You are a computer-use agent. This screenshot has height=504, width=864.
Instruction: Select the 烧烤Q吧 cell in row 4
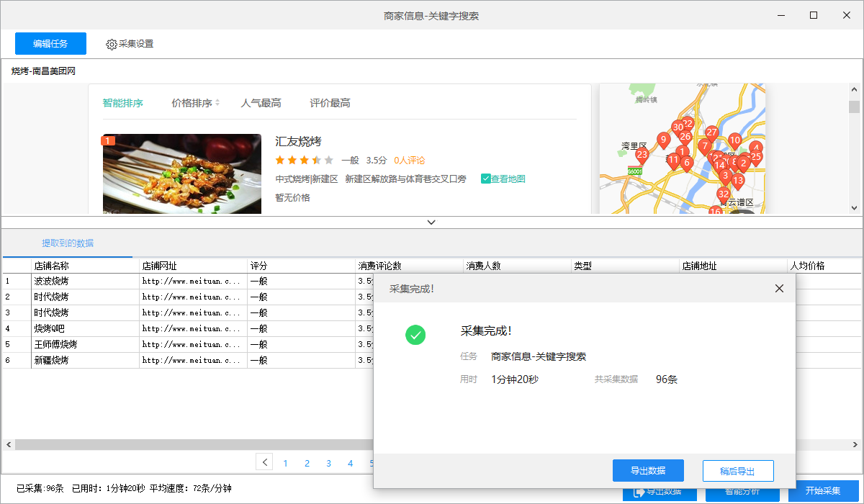(x=86, y=328)
